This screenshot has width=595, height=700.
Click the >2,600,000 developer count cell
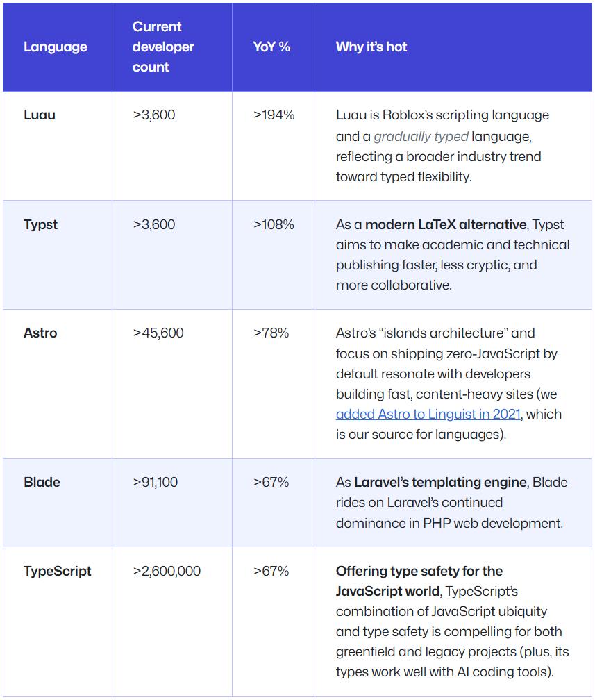pos(167,572)
